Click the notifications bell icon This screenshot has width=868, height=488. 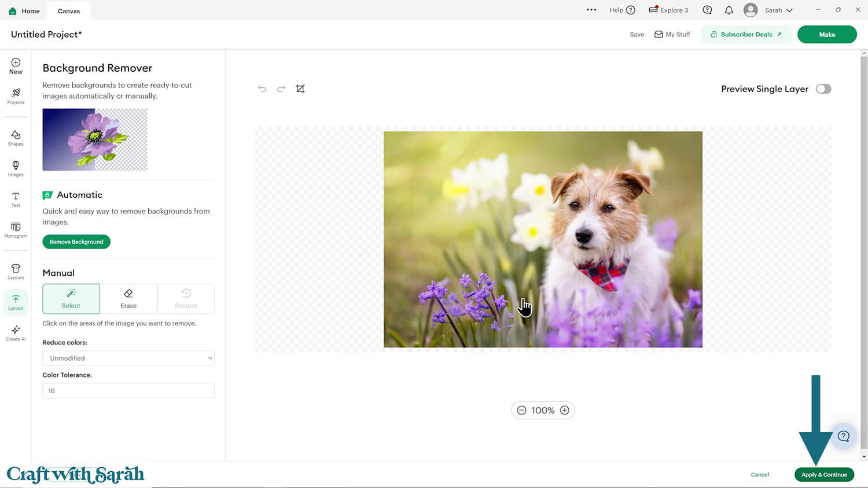(729, 10)
